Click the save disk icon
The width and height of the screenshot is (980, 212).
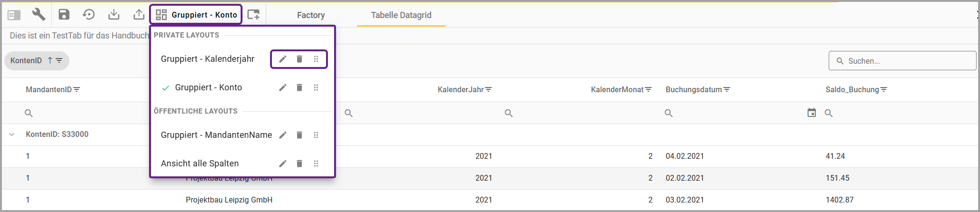click(64, 15)
